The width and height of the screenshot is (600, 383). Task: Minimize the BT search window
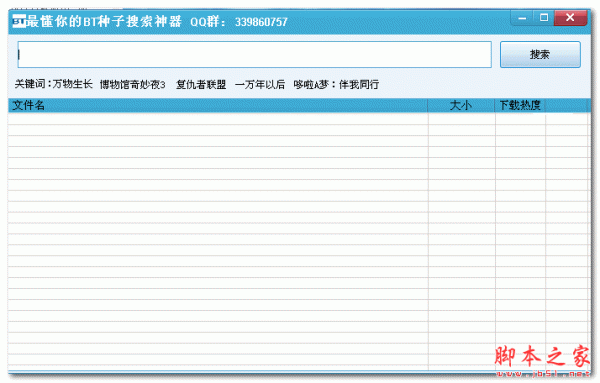[522, 18]
